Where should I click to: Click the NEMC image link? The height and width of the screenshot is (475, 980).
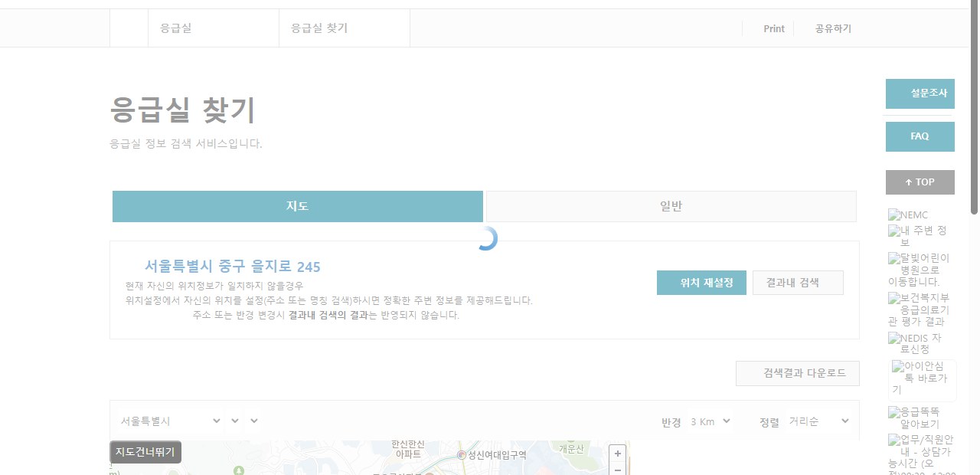[x=908, y=215]
